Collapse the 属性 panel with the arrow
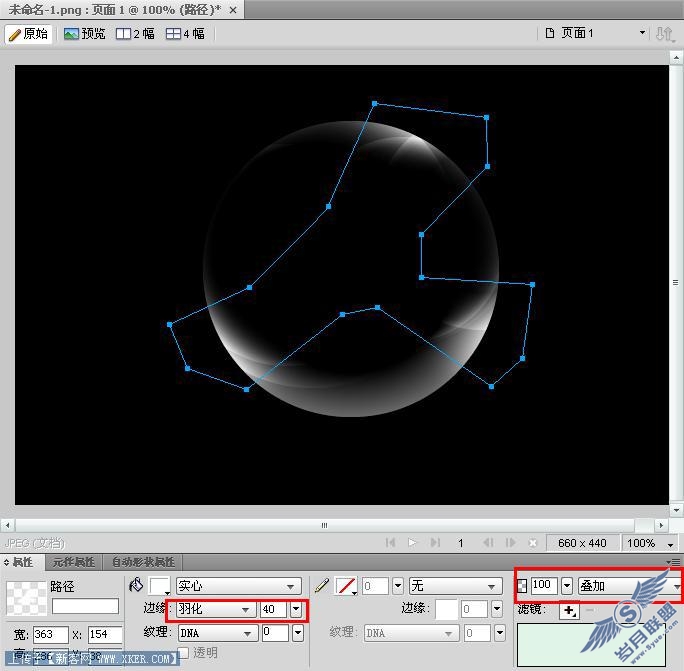Viewport: 684px width, 671px height. pos(6,562)
